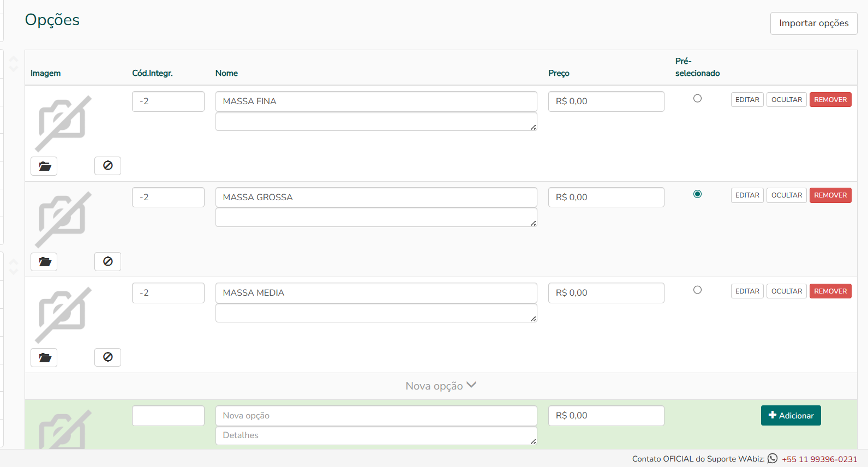Focus the MASSA GROSSA name field
This screenshot has width=868, height=467.
coord(376,197)
